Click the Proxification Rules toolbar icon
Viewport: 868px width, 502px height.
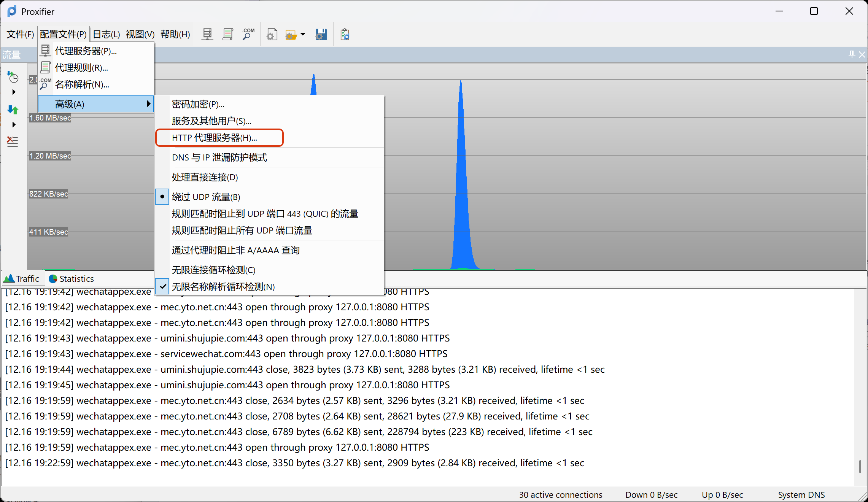(x=228, y=35)
